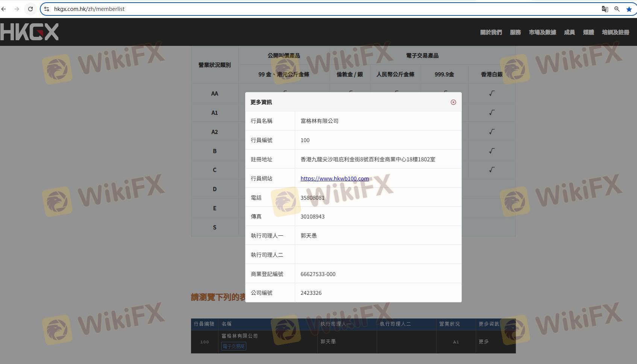Image resolution: width=637 pixels, height=364 pixels.
Task: View site information icon in address bar
Action: tap(47, 9)
